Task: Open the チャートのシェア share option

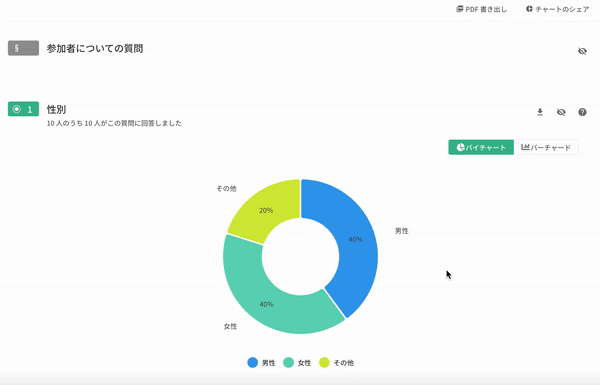Action: pos(557,9)
